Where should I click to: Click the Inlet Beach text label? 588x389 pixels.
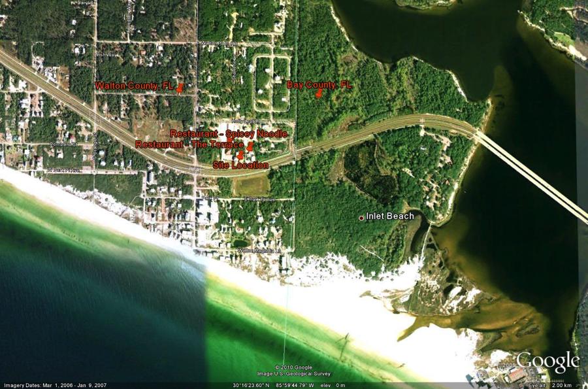390,216
